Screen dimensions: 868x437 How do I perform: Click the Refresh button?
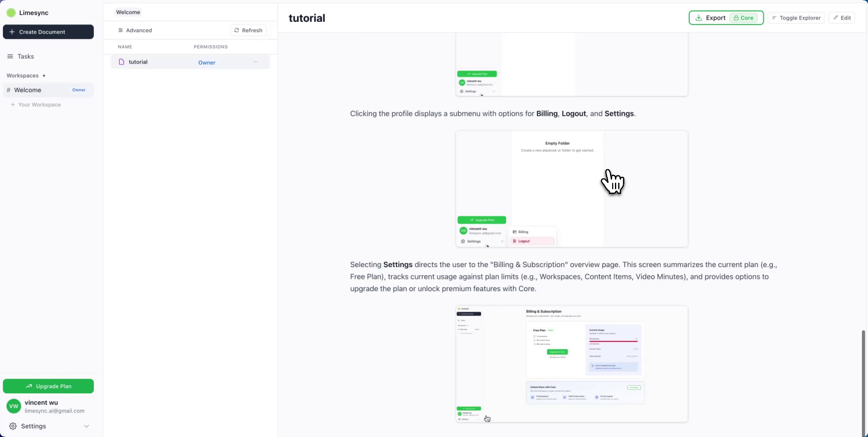pos(248,30)
